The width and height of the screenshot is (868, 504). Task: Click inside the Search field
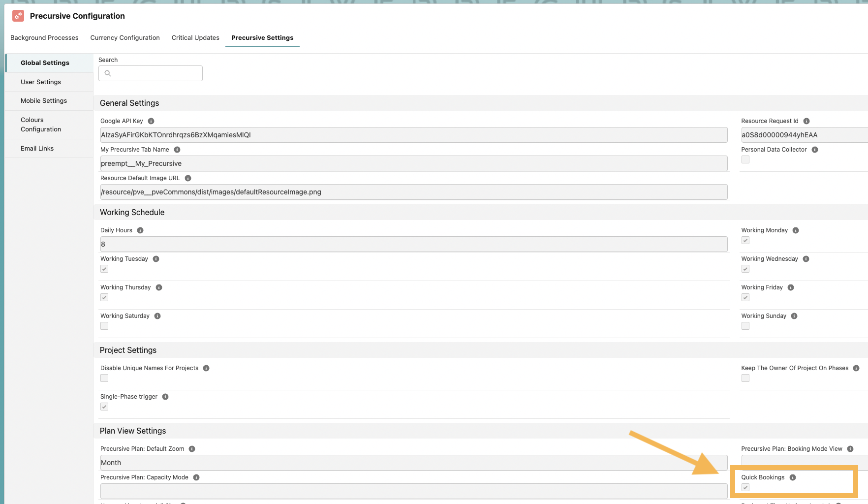(150, 73)
